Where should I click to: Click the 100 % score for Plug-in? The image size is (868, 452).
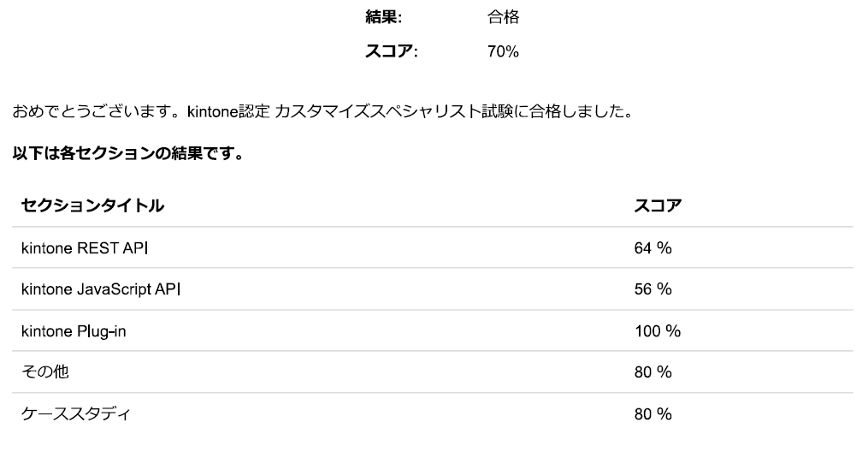point(657,331)
